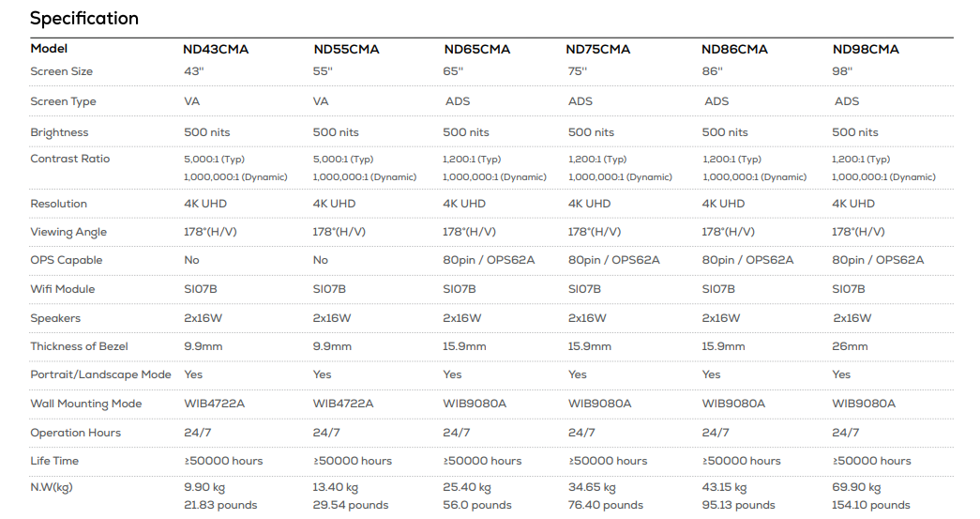Select the ND43CMA model column header
The height and width of the screenshot is (519, 980).
point(216,50)
